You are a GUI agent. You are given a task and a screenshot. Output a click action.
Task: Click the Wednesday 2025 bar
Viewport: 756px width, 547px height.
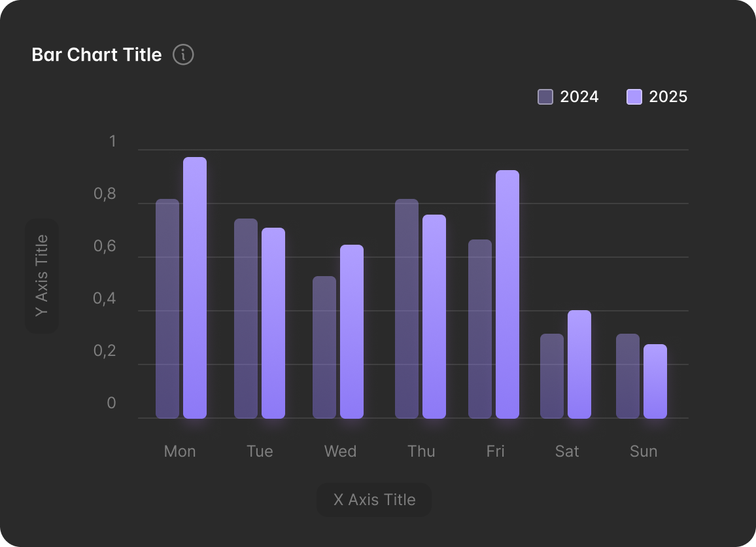[x=352, y=332]
